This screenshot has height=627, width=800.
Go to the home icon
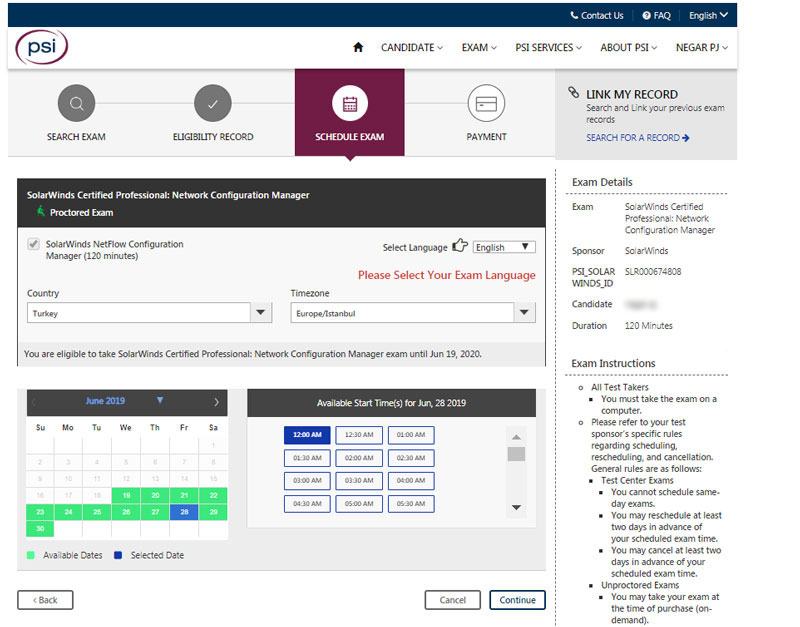358,47
